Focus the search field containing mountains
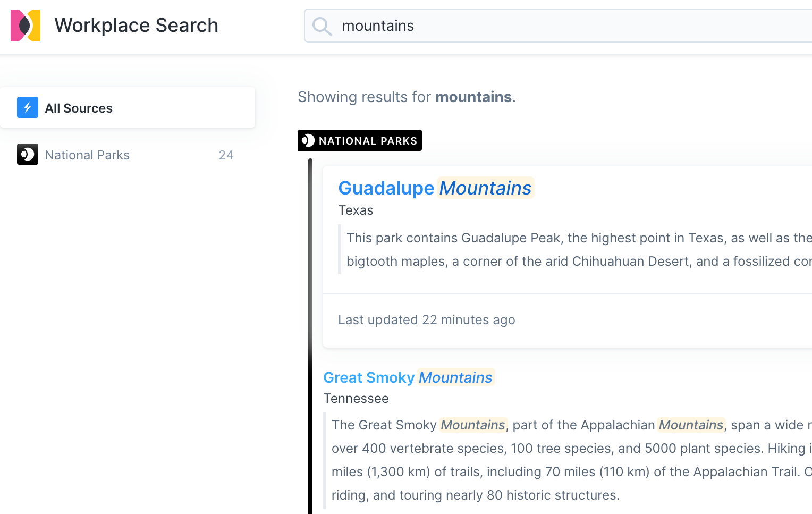This screenshot has height=514, width=812. (x=531, y=26)
